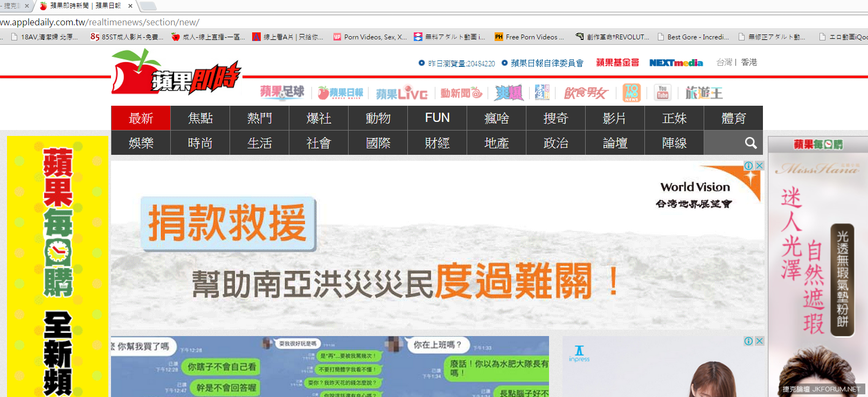Open the yellow 蘋果每日購 side ad
Viewport: 868px width, 397px height.
(58, 266)
